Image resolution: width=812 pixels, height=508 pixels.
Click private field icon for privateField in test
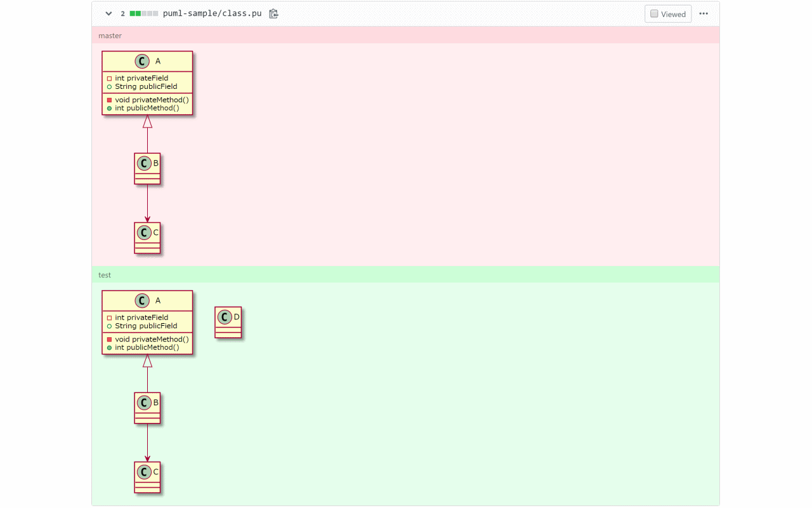tap(109, 317)
